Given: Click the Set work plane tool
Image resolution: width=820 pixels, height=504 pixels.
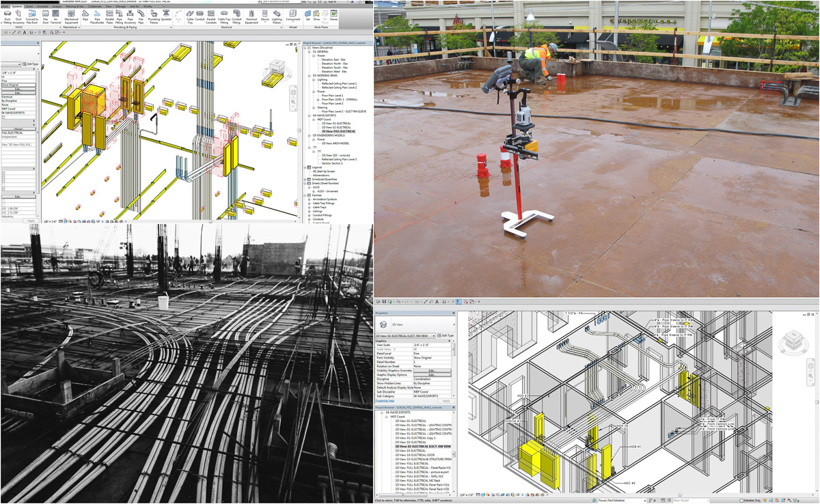Looking at the screenshot, I should pos(307,14).
